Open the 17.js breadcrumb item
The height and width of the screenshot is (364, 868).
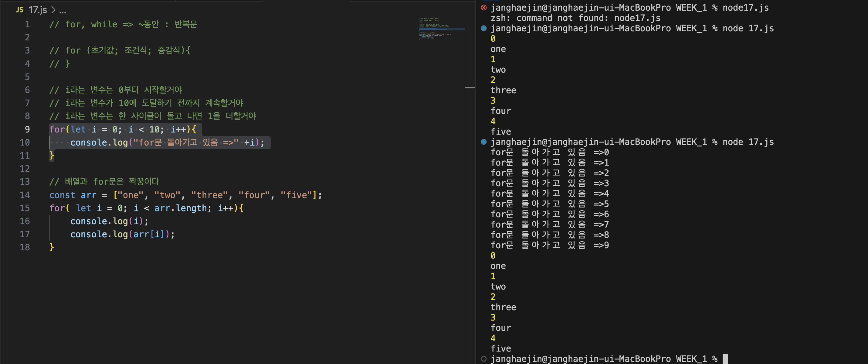(x=38, y=10)
